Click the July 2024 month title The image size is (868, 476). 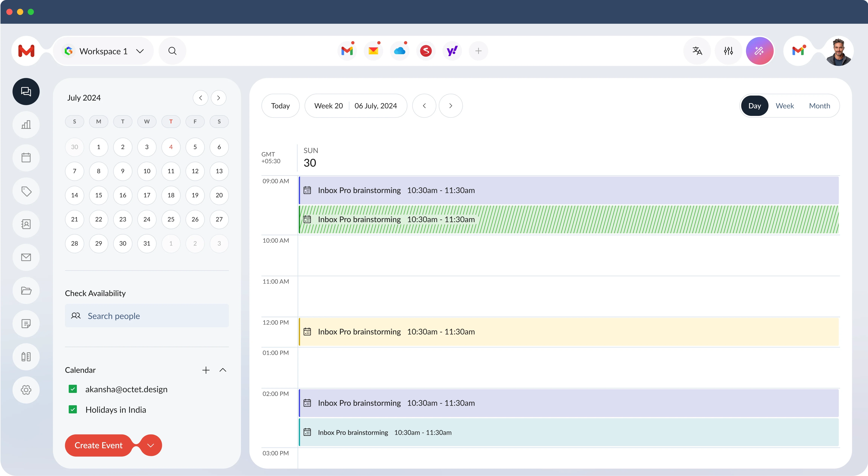click(x=84, y=98)
